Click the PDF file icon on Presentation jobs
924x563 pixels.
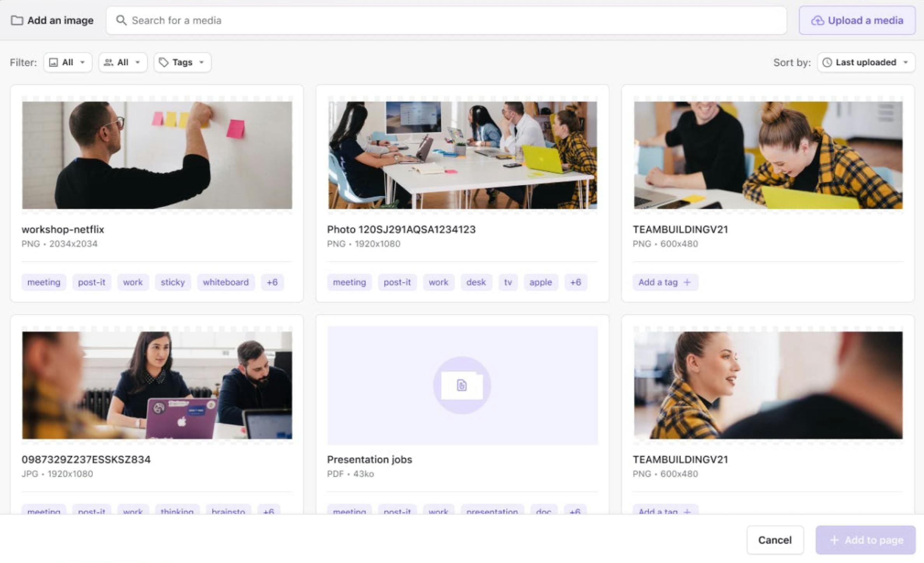pos(462,385)
